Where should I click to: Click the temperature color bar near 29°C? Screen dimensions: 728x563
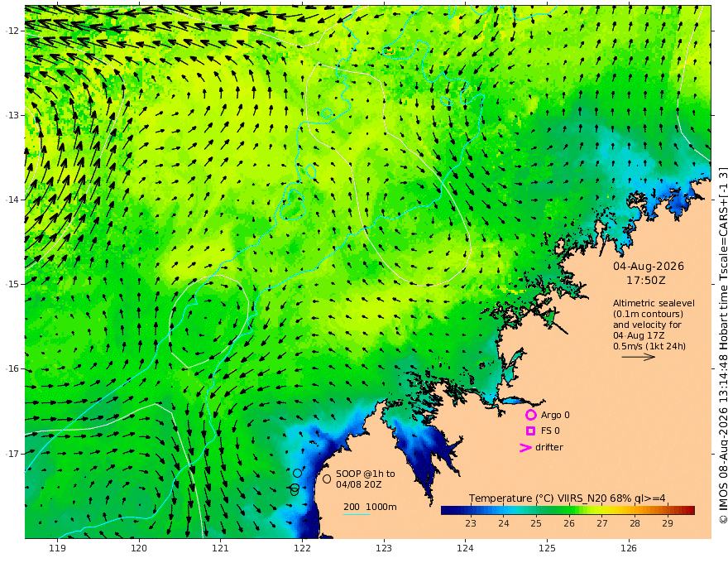tap(668, 510)
